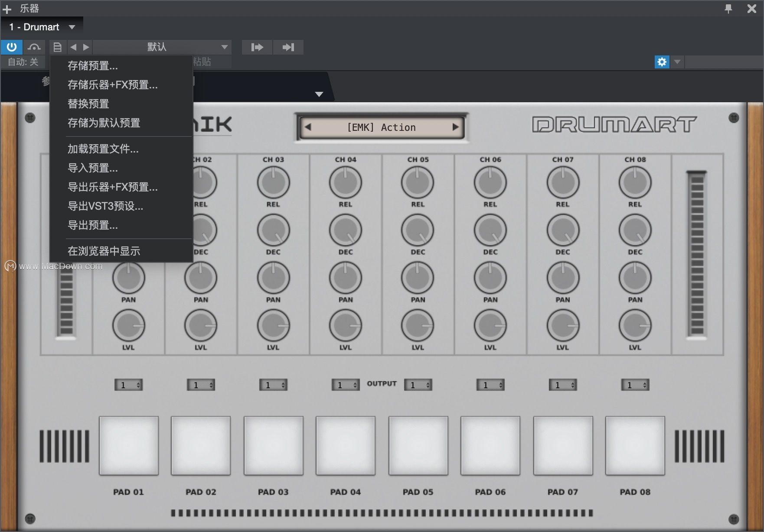The height and width of the screenshot is (532, 764).
Task: Click the CH 02 LVL knob
Action: [x=201, y=325]
